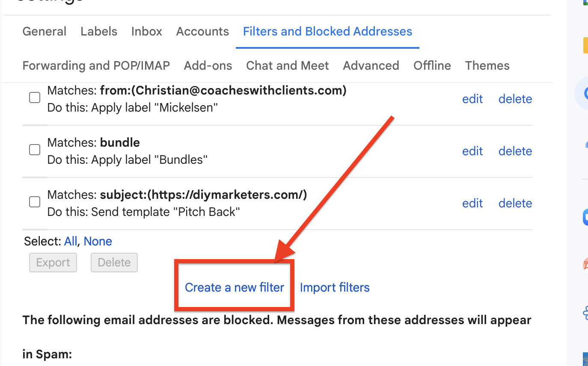588x366 pixels.
Task: Switch to the General settings tab
Action: point(45,32)
